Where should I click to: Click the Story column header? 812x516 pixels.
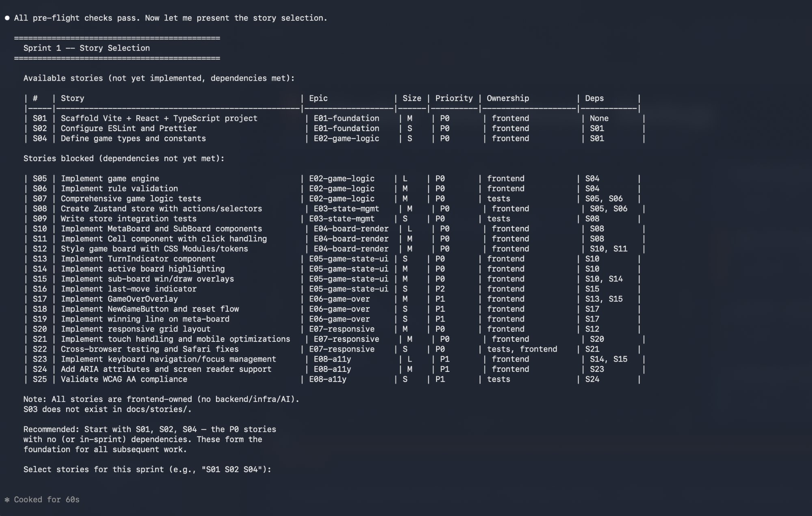click(x=72, y=98)
